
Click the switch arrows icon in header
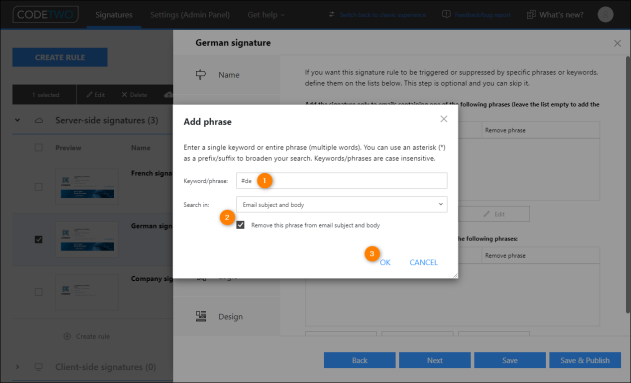tap(331, 14)
